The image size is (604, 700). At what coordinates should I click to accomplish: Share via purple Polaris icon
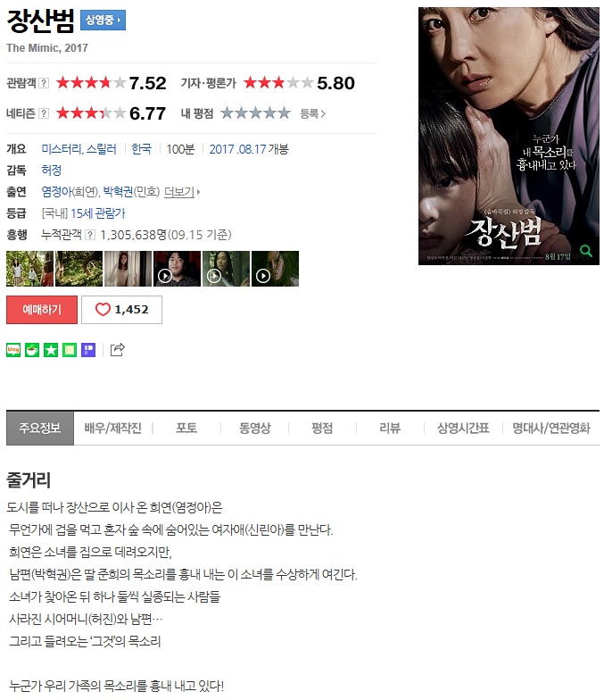tap(88, 350)
